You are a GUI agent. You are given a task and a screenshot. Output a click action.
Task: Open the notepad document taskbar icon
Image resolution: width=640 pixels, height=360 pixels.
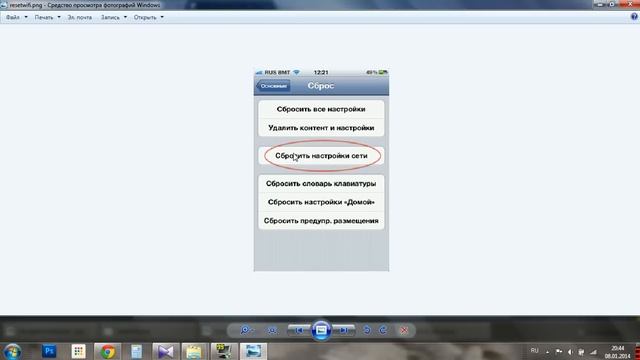point(136,351)
